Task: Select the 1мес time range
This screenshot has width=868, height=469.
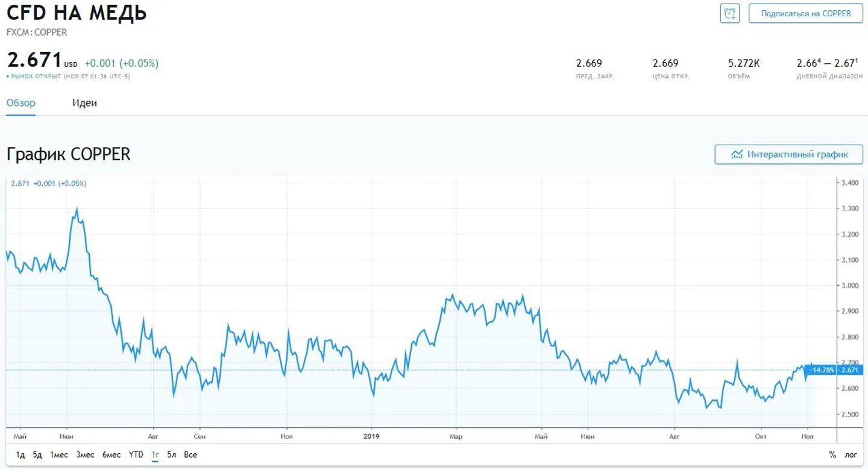Action: (59, 455)
